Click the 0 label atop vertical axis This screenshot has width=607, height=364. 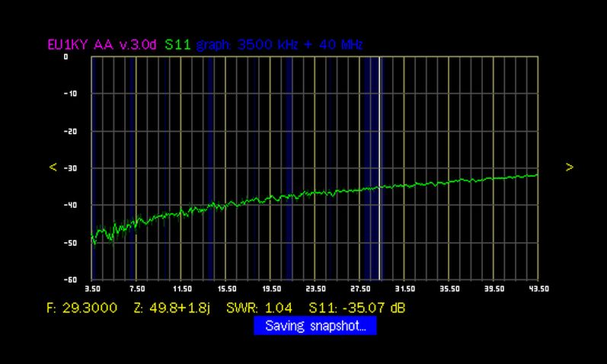pyautogui.click(x=65, y=57)
